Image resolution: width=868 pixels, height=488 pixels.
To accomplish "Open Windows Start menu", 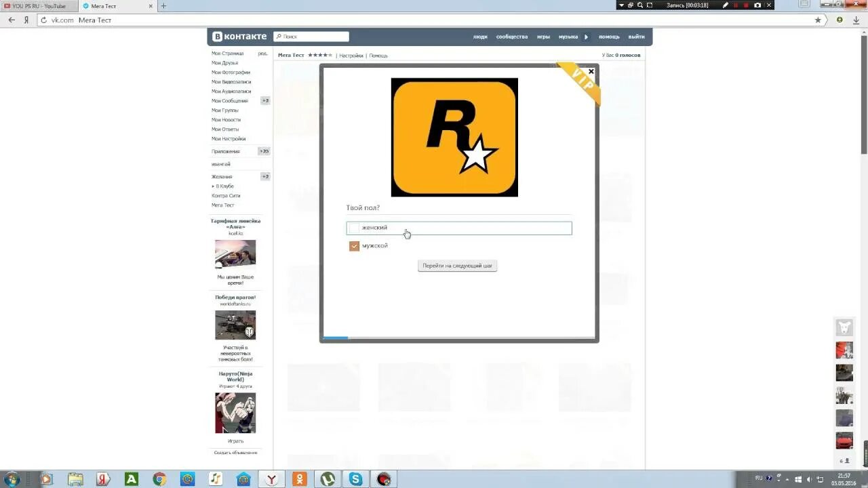I will (x=12, y=479).
